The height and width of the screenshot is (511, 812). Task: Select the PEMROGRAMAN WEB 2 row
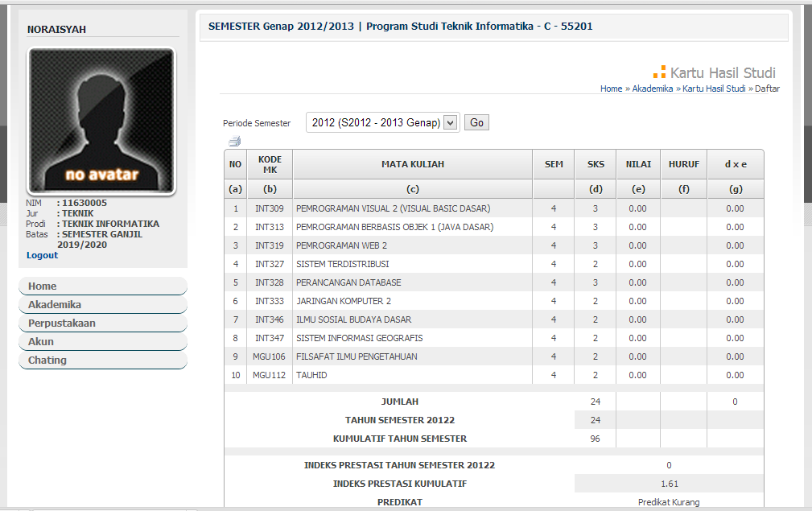tap(341, 245)
